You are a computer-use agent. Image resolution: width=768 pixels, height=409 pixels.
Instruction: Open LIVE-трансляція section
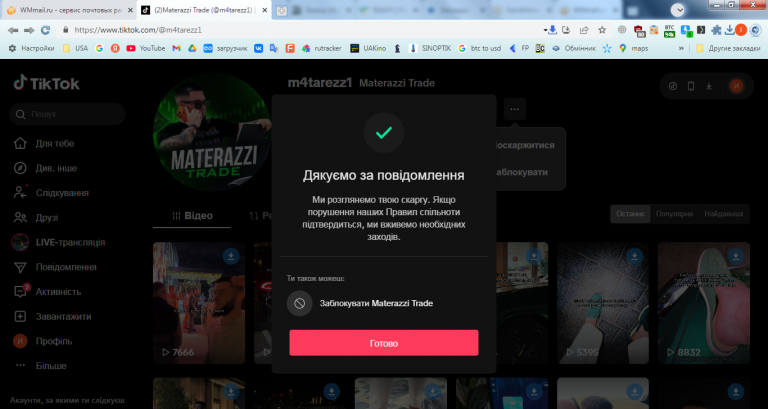[x=59, y=242]
